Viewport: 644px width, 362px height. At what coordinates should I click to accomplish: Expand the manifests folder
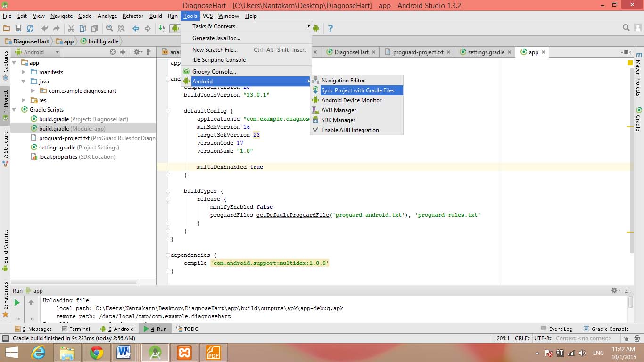tap(24, 72)
